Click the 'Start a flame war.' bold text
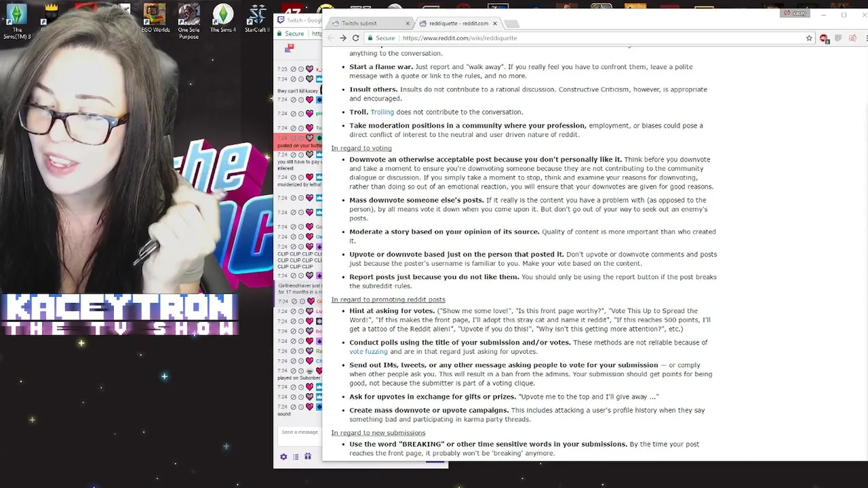This screenshot has height=488, width=868. (x=381, y=66)
